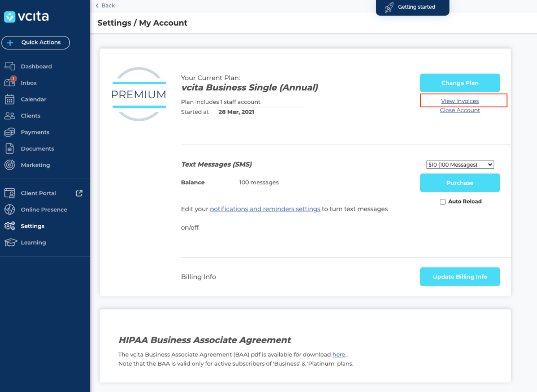This screenshot has height=392, width=537.
Task: Navigate to Documents in sidebar
Action: pyautogui.click(x=37, y=149)
